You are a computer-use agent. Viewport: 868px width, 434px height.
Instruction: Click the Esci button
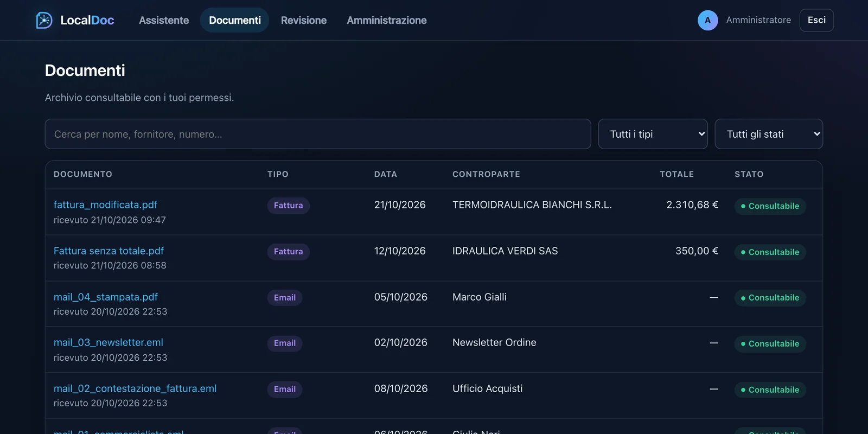(816, 20)
